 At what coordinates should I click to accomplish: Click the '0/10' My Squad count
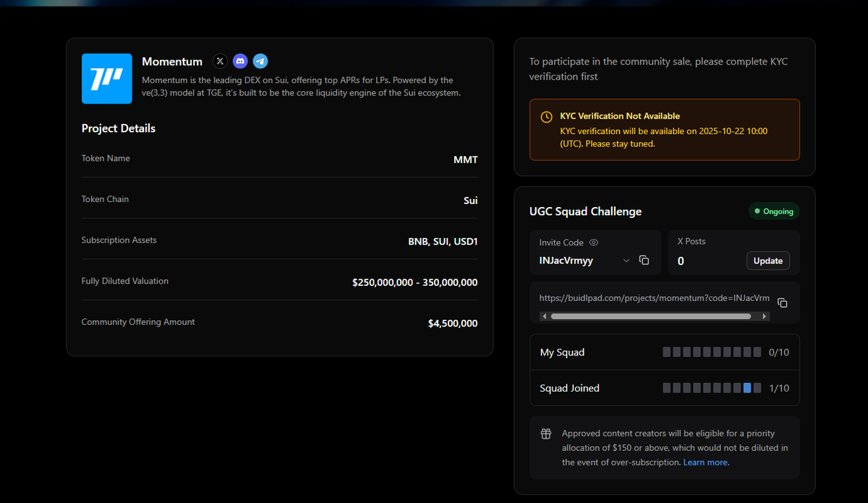[x=779, y=352]
